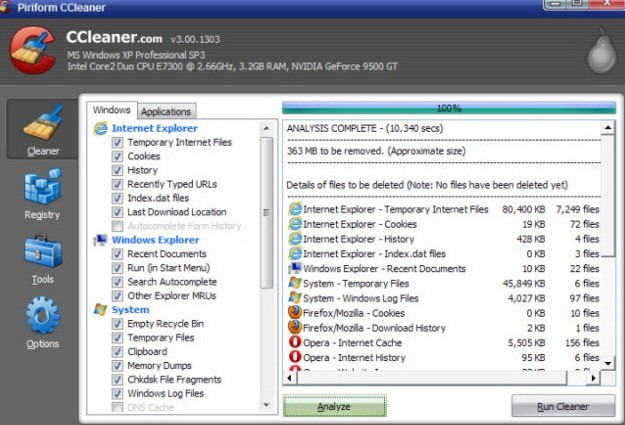Click checklist scrollbar down arrow
The height and width of the screenshot is (425, 625).
(x=267, y=405)
